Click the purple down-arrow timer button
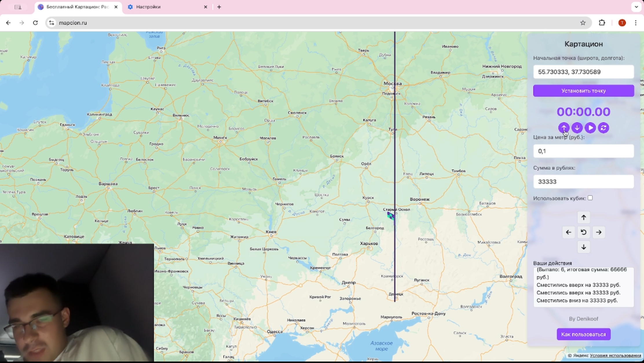 [577, 128]
